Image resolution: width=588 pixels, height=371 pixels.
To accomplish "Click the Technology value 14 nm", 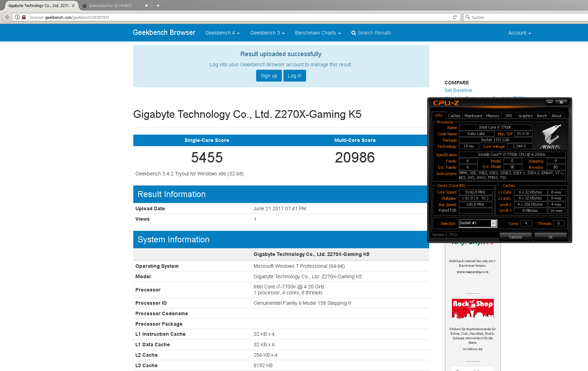I will pyautogui.click(x=469, y=146).
